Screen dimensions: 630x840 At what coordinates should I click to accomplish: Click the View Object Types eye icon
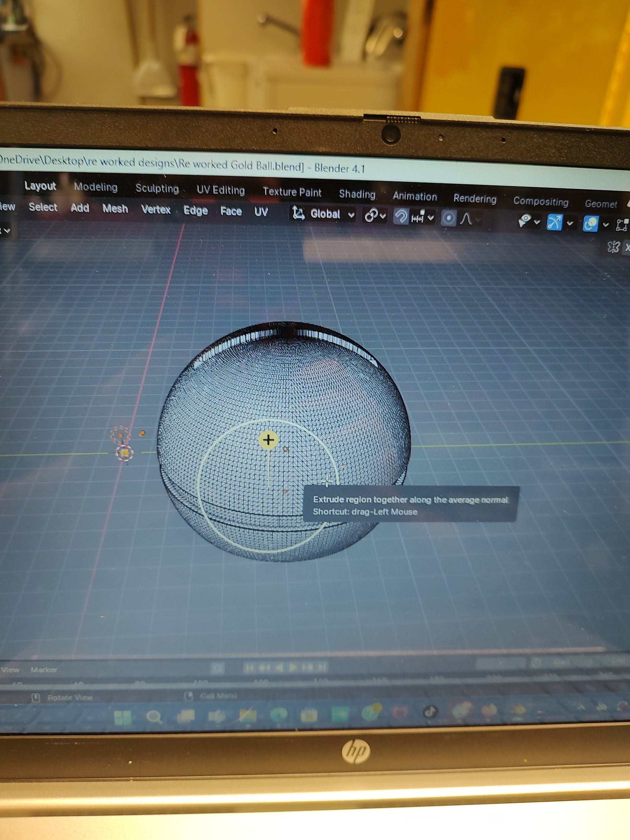coord(525,220)
